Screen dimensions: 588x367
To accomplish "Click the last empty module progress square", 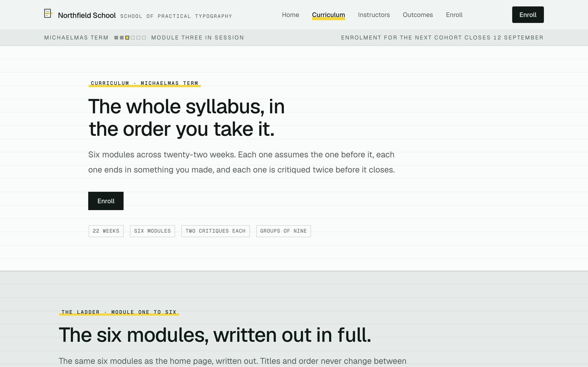I will (x=144, y=38).
